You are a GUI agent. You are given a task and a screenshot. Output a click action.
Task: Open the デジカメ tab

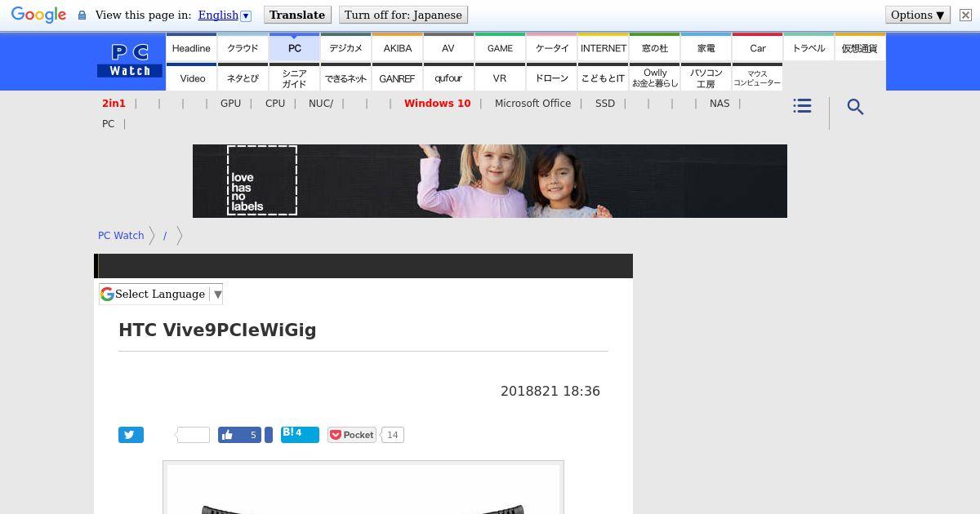346,47
